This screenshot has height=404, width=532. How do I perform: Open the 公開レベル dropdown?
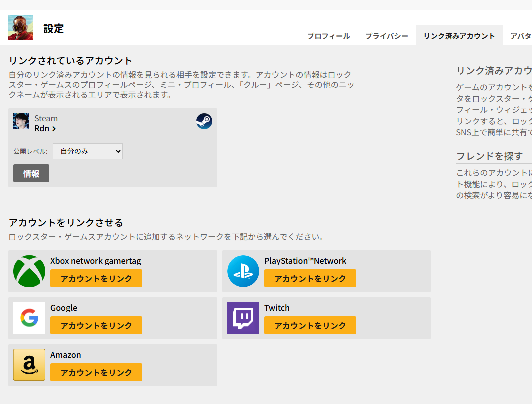click(x=88, y=151)
